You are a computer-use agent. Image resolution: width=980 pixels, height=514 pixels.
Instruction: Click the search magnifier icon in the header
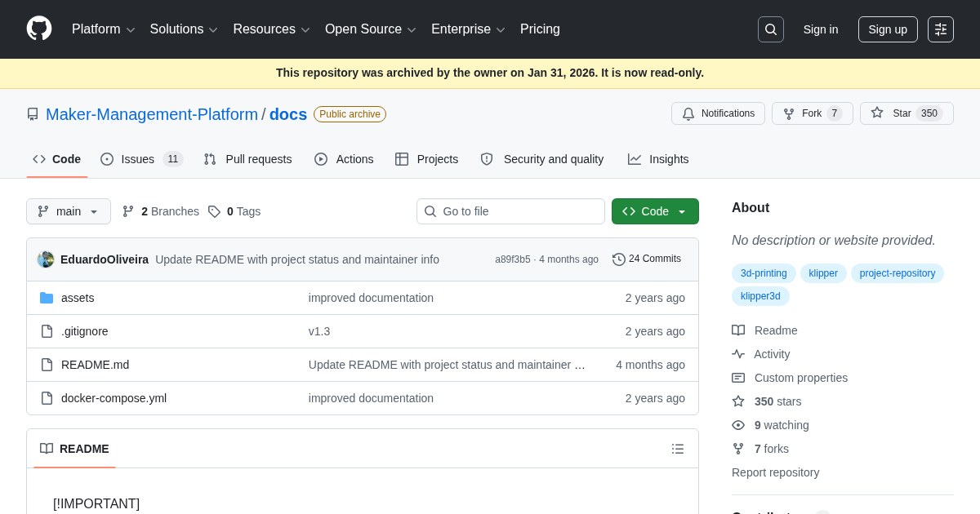click(771, 29)
